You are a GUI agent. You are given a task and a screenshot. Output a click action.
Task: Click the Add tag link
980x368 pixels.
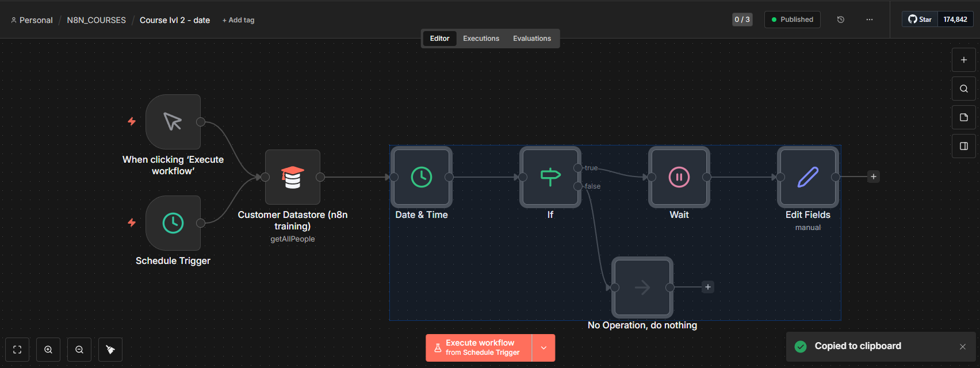point(239,20)
